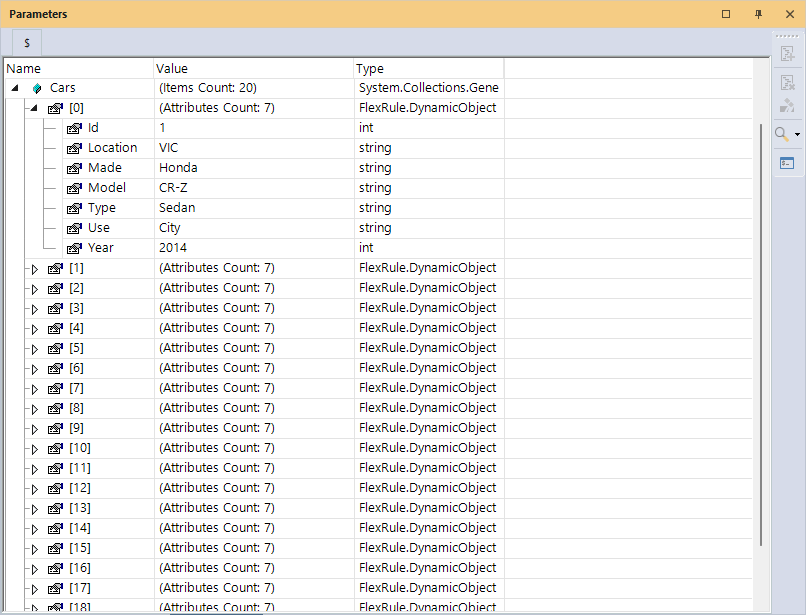Screen dimensions: 806x615
Task: Click the blue expression console icon
Action: click(787, 164)
